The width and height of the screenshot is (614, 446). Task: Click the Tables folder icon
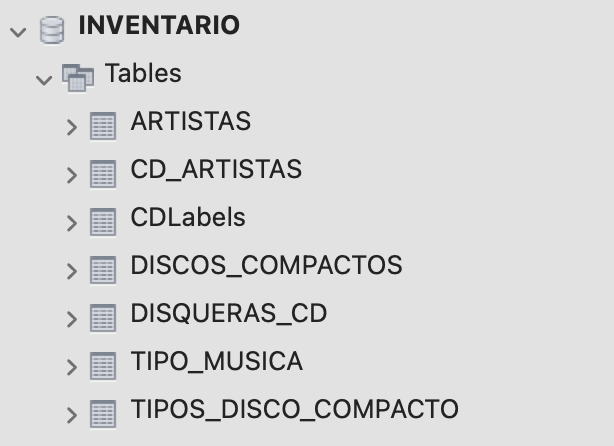point(77,77)
